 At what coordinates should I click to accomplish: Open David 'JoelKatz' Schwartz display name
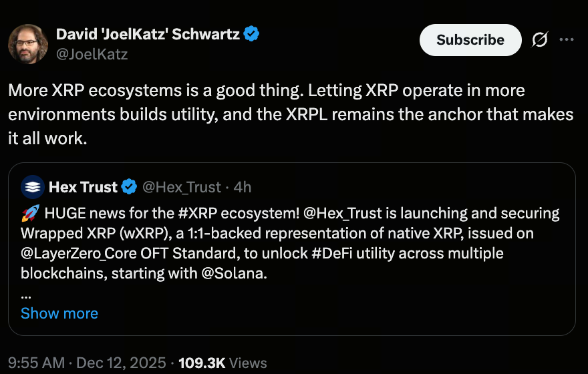(147, 35)
